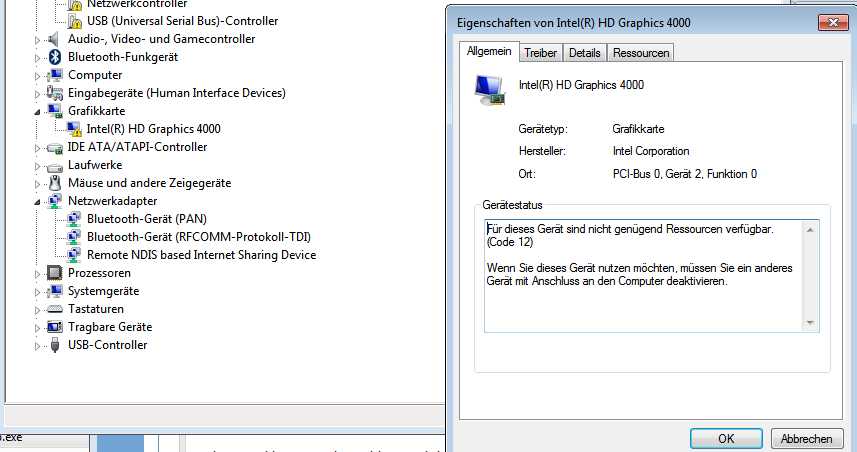Expand the USB-Controller node

coord(37,347)
